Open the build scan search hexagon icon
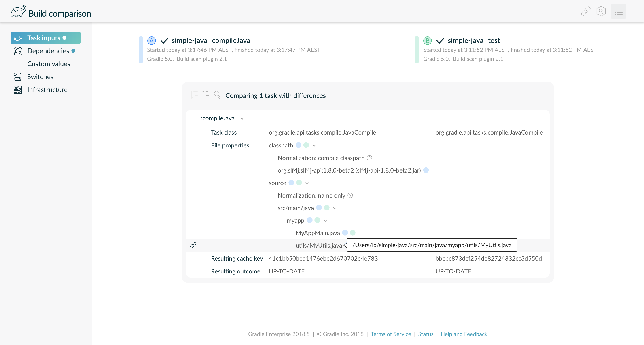 click(x=601, y=11)
